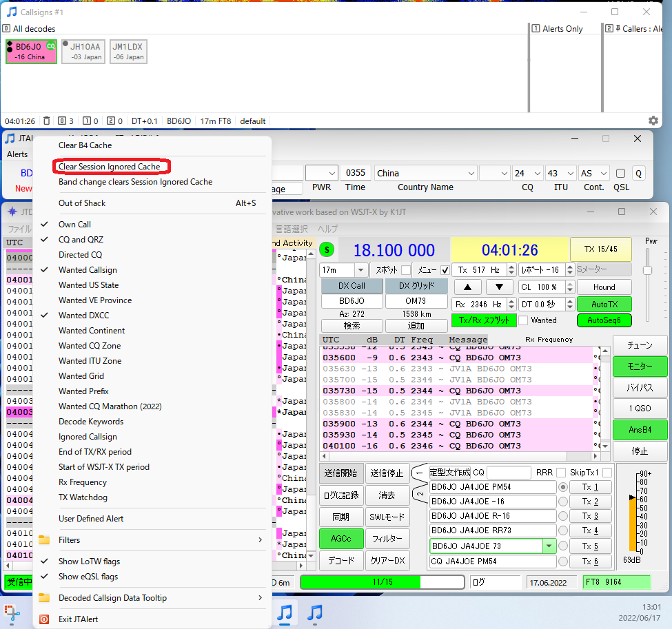This screenshot has width=672, height=629.
Task: Enable the Wanted checkbox
Action: coord(523,320)
